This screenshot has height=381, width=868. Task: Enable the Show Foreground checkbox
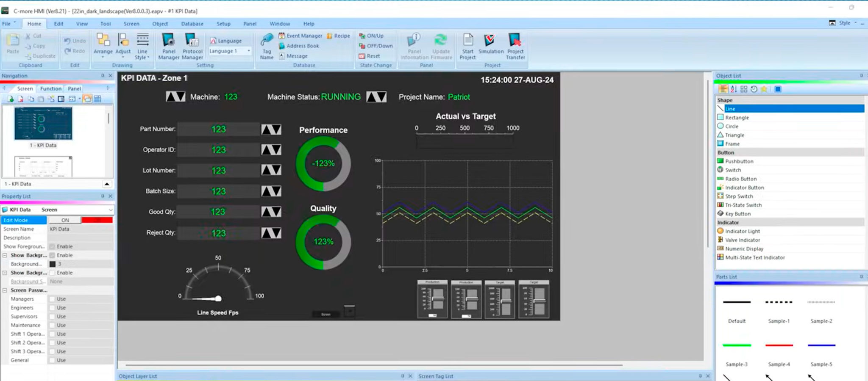tap(52, 246)
